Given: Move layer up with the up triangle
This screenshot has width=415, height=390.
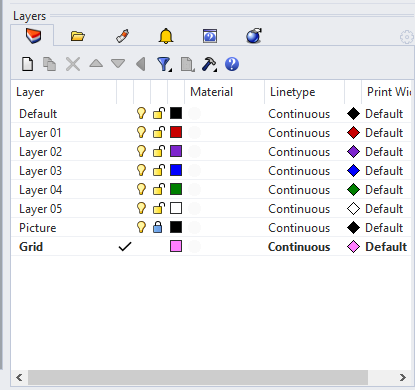Looking at the screenshot, I should [96, 63].
